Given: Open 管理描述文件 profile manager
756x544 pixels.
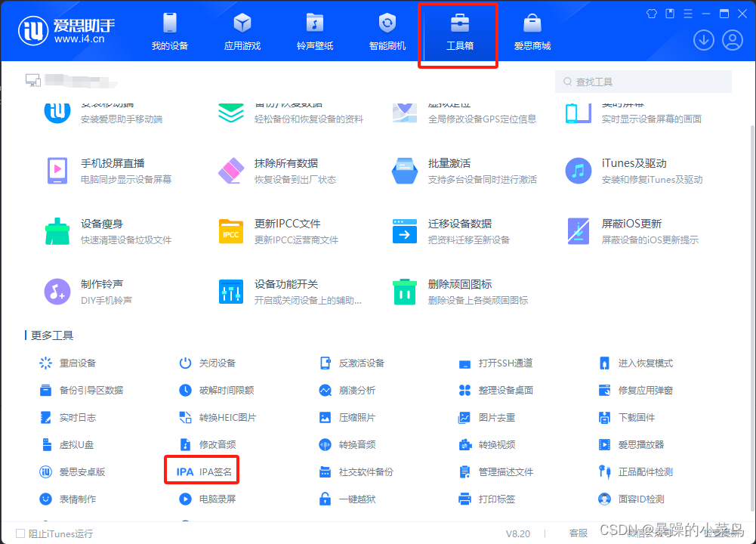Looking at the screenshot, I should 495,471.
